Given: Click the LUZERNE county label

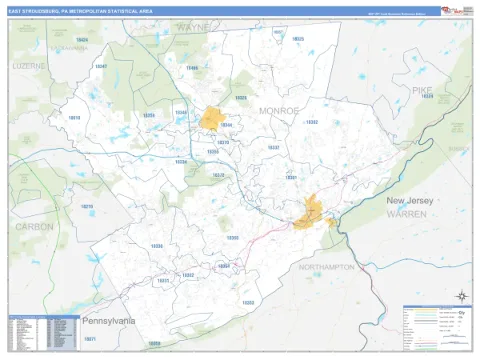Looking at the screenshot, I should pyautogui.click(x=29, y=66).
